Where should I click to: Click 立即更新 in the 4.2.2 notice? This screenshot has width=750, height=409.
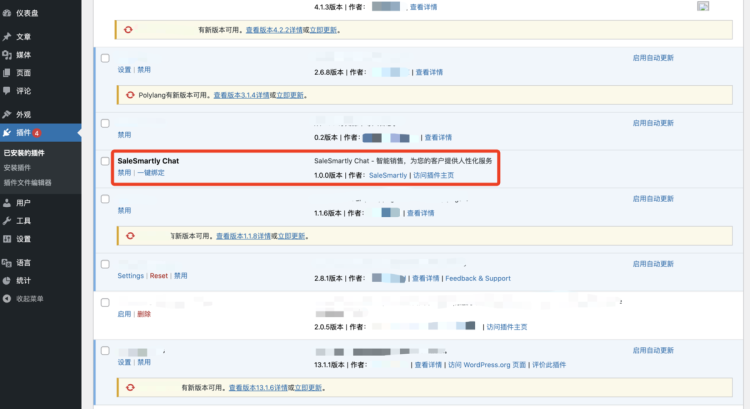pyautogui.click(x=323, y=30)
